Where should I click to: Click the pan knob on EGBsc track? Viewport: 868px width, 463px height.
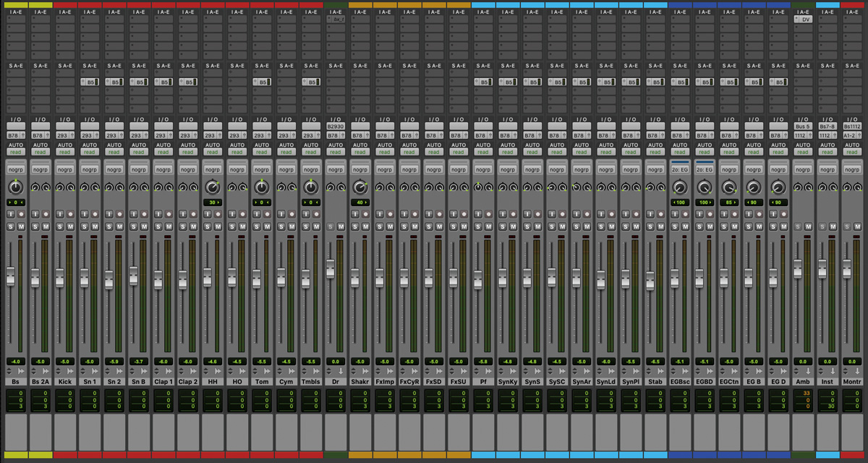click(x=679, y=187)
